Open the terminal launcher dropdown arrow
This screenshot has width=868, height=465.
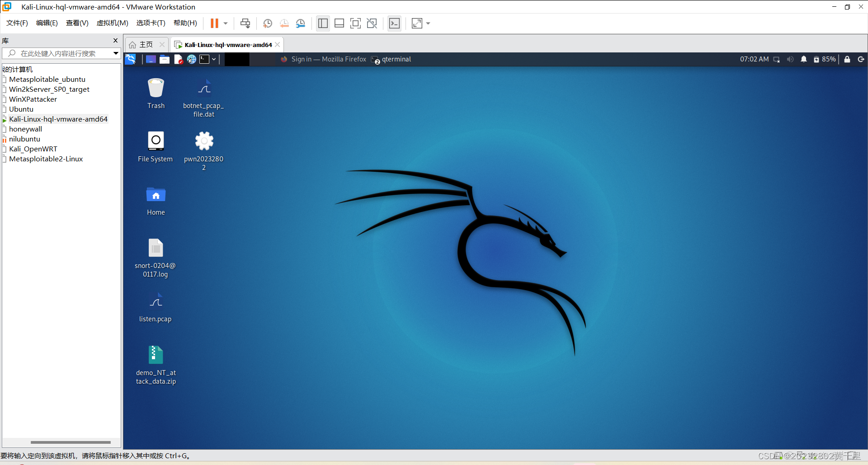click(x=214, y=59)
